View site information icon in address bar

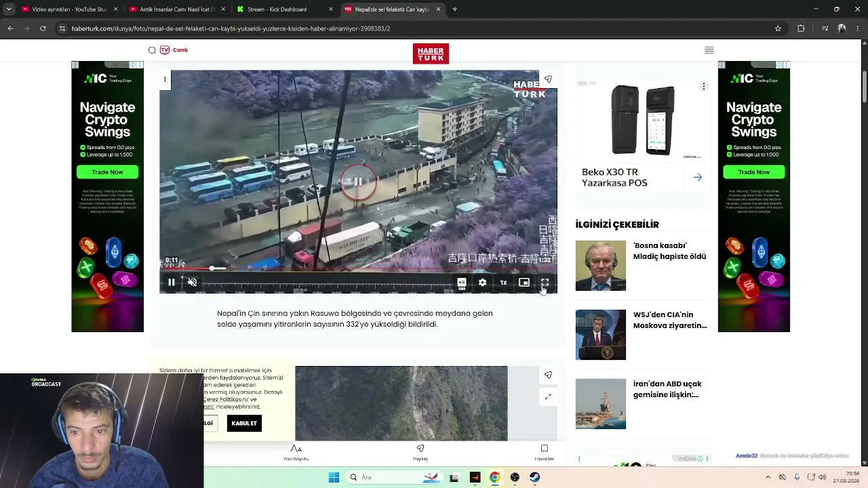coord(62,28)
